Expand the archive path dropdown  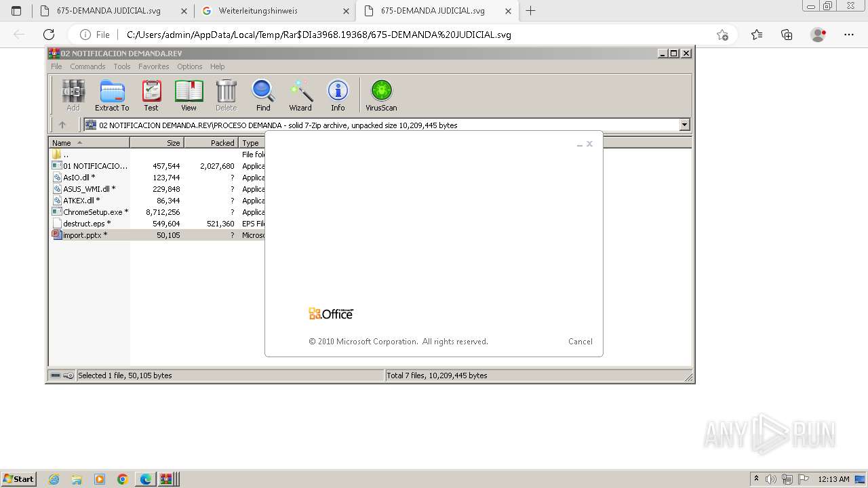point(684,125)
